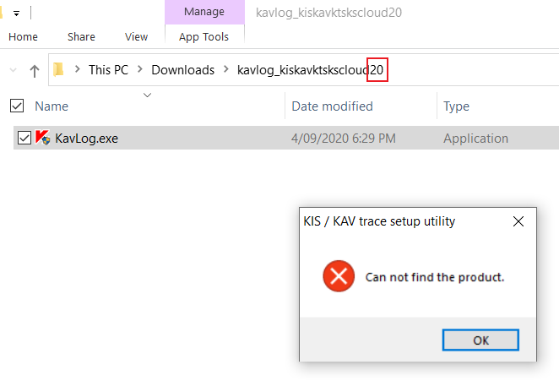
Task: Expand the chevron after This PC
Action: pyautogui.click(x=139, y=70)
